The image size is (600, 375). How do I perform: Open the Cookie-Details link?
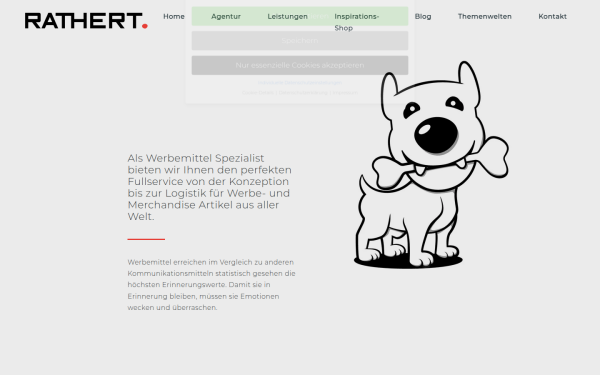(x=258, y=93)
